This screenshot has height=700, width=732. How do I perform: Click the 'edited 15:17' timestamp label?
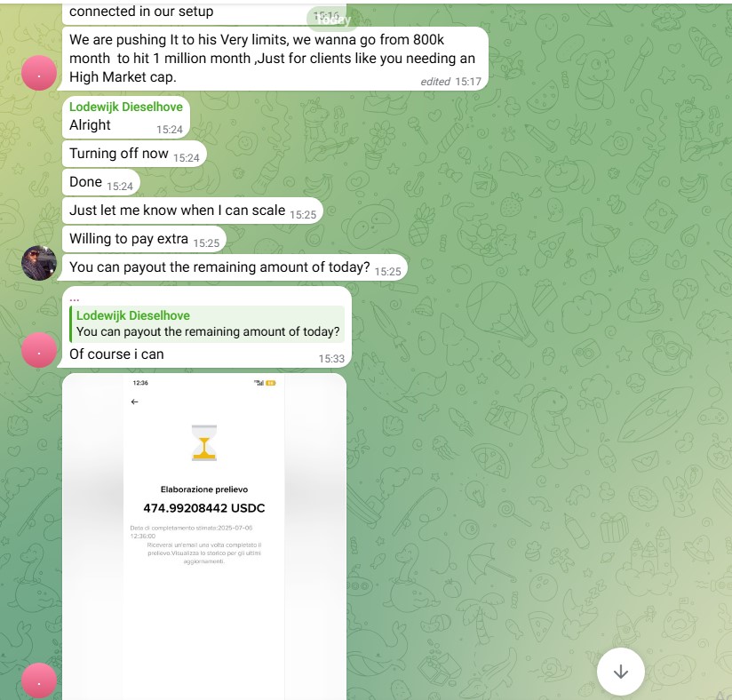point(450,82)
